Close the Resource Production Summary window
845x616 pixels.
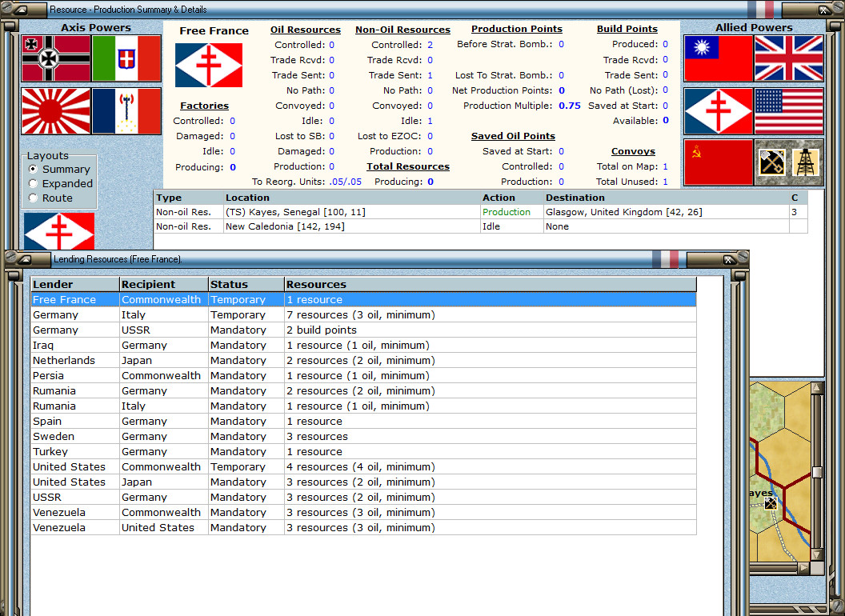pyautogui.click(x=823, y=10)
